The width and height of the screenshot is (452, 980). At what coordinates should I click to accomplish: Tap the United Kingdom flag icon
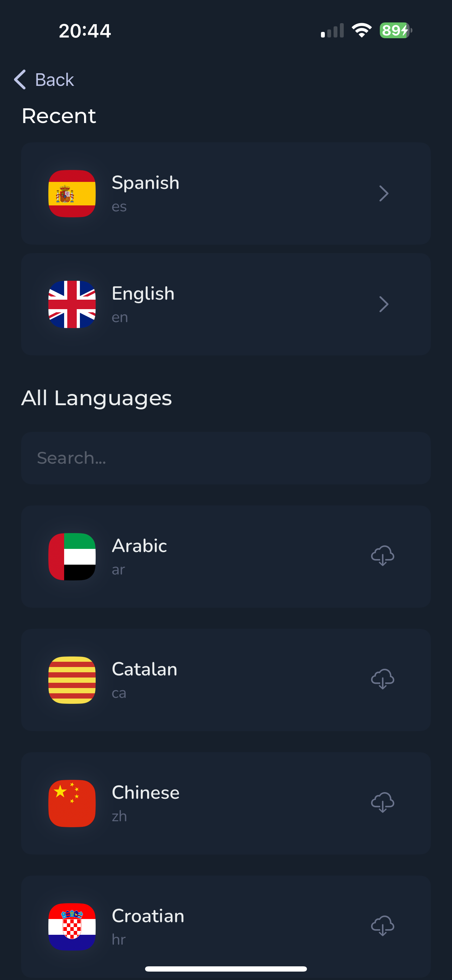72,304
